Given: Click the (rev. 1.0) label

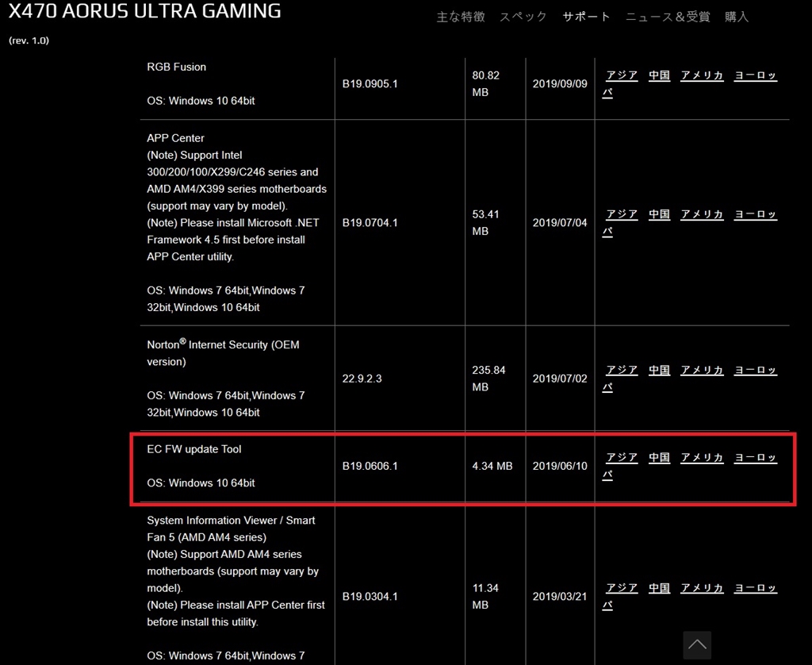Looking at the screenshot, I should [29, 40].
